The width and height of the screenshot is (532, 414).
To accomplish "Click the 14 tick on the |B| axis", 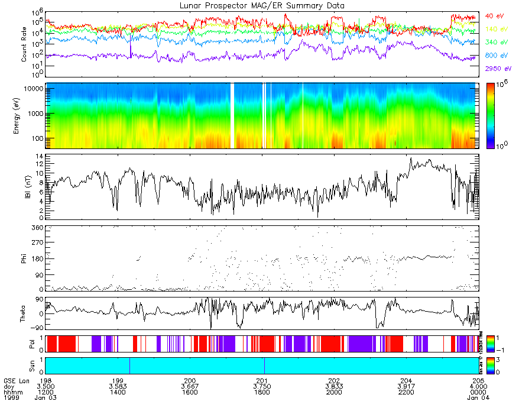I will 40,157.
